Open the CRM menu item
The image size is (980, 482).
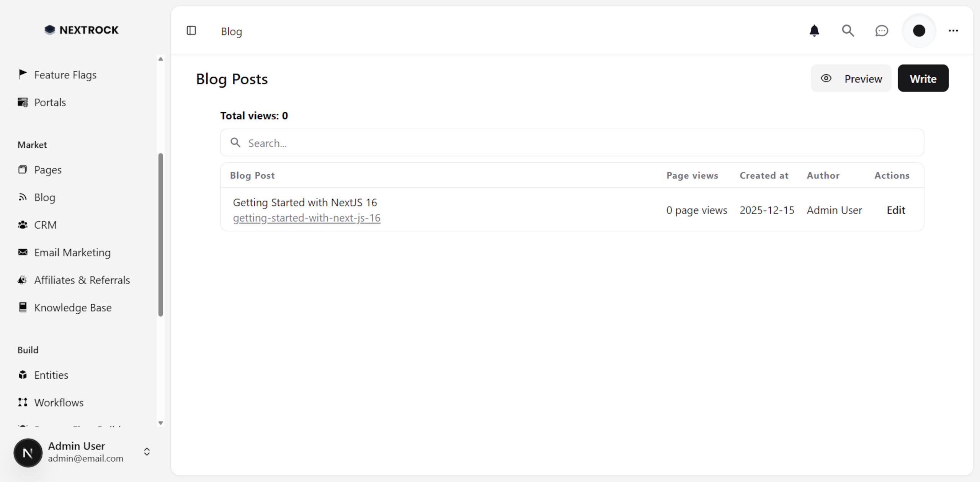[x=45, y=225]
